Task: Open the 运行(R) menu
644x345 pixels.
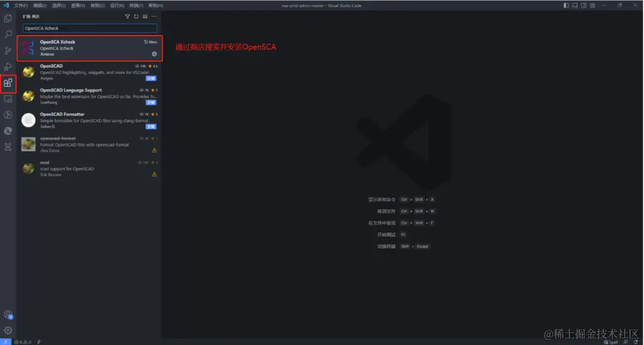Action: pos(117,5)
